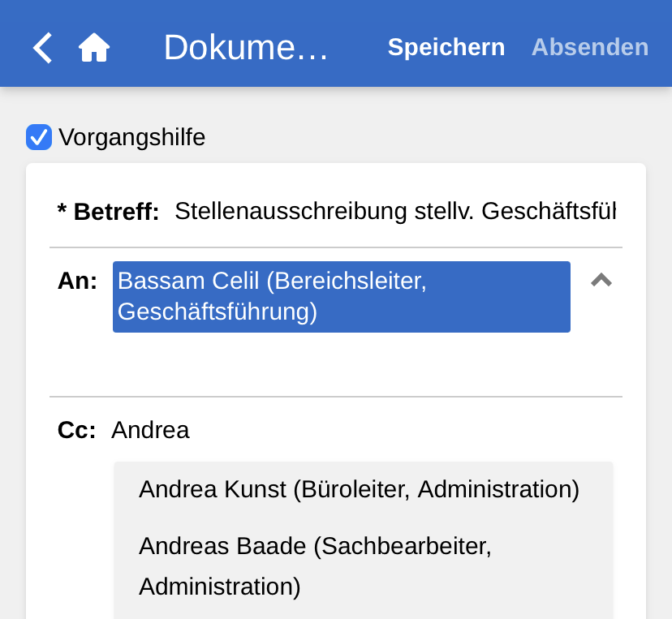Viewport: 672px width, 619px height.
Task: Go back using the left chevron
Action: coord(42,48)
